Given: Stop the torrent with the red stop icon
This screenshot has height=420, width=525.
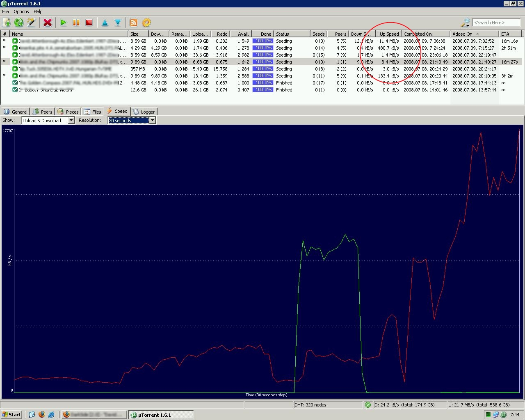Looking at the screenshot, I should tap(89, 23).
